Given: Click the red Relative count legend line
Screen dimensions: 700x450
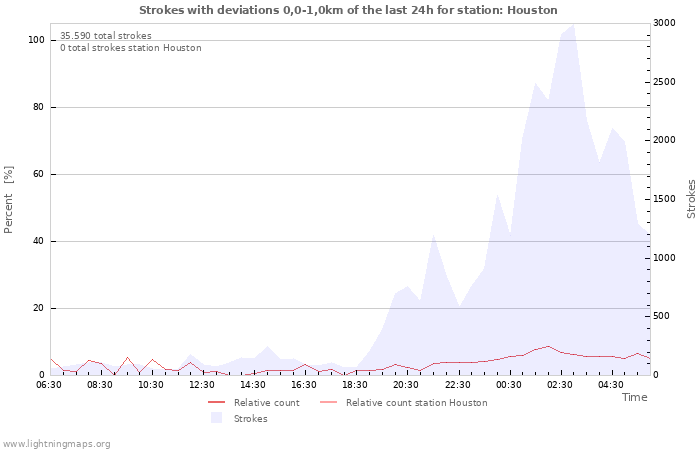Looking at the screenshot, I should point(216,403).
